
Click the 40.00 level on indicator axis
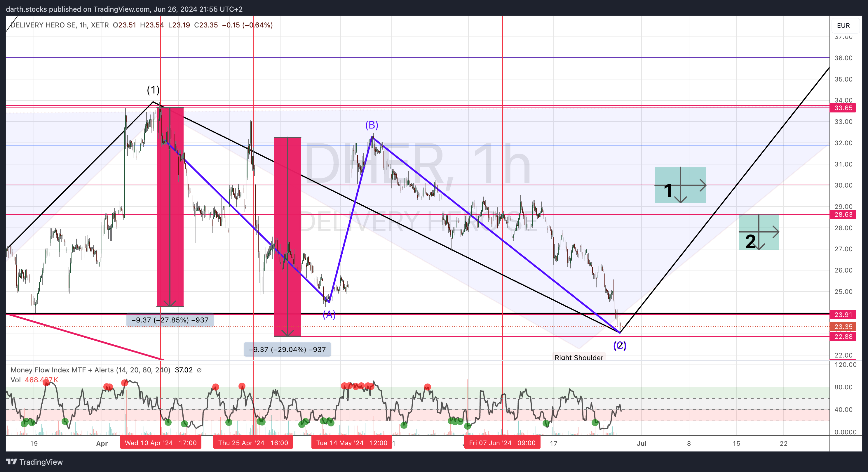(x=843, y=409)
